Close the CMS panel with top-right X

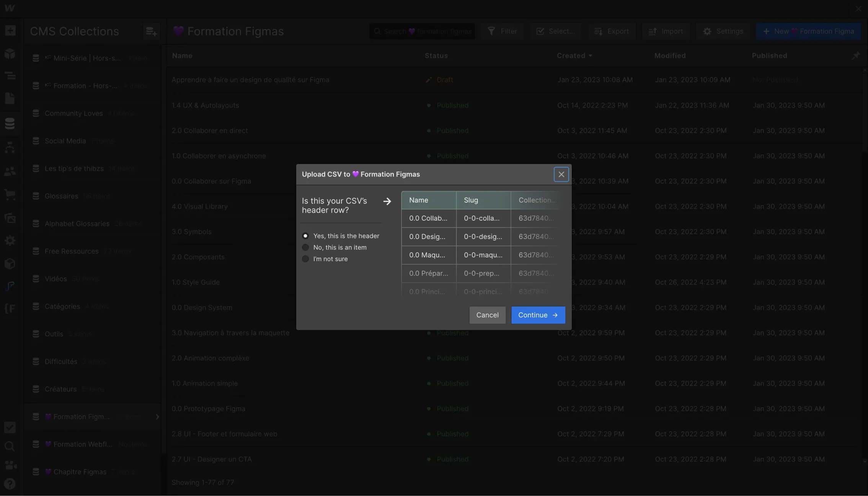pyautogui.click(x=858, y=8)
